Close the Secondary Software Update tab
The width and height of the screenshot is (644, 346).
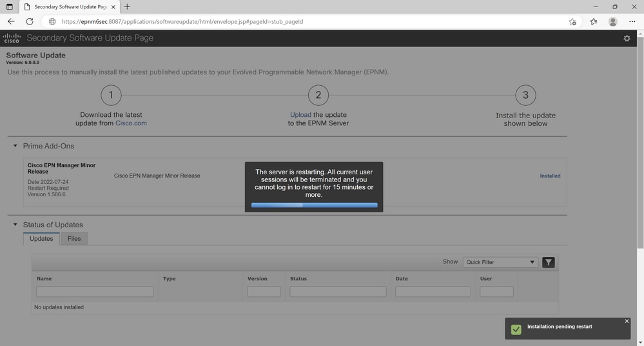113,7
